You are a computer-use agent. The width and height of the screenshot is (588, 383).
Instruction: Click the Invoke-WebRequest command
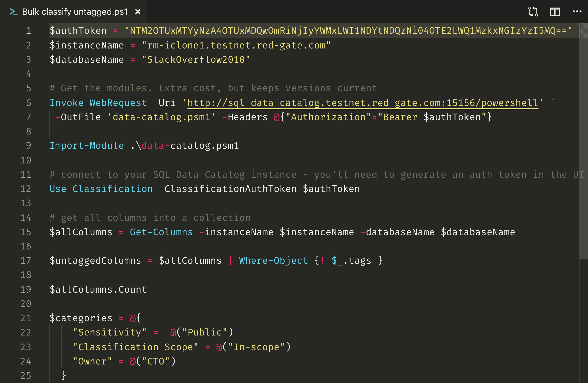click(98, 103)
